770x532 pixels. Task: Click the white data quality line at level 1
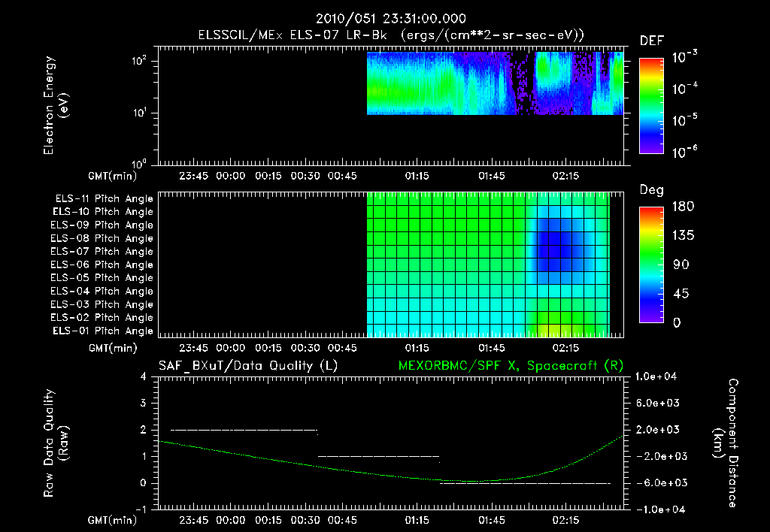379,456
